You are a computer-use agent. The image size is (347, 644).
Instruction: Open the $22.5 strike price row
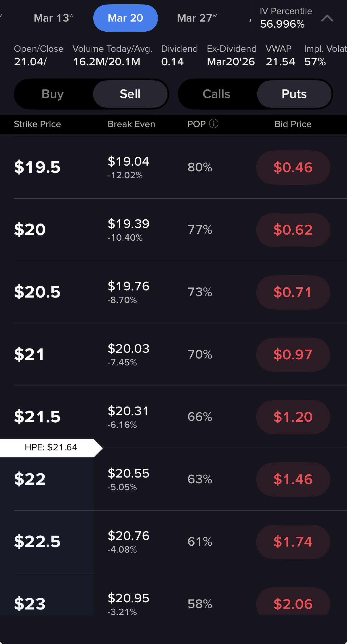tap(37, 541)
